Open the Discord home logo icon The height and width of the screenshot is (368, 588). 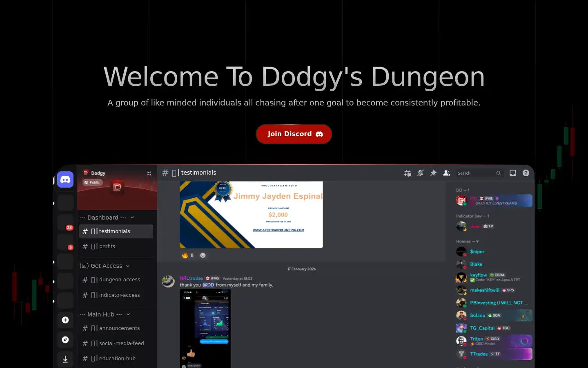[65, 180]
